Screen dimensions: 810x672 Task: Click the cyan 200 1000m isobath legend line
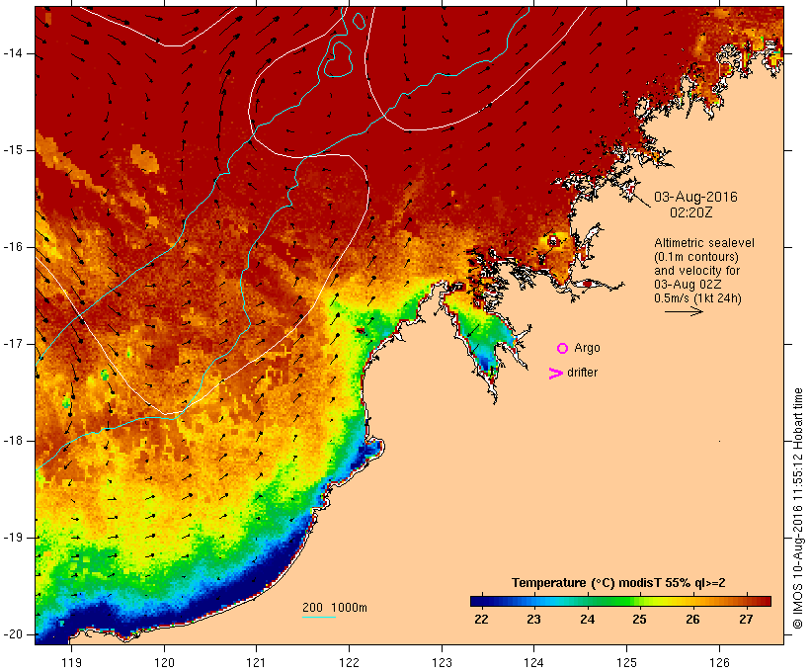click(319, 617)
